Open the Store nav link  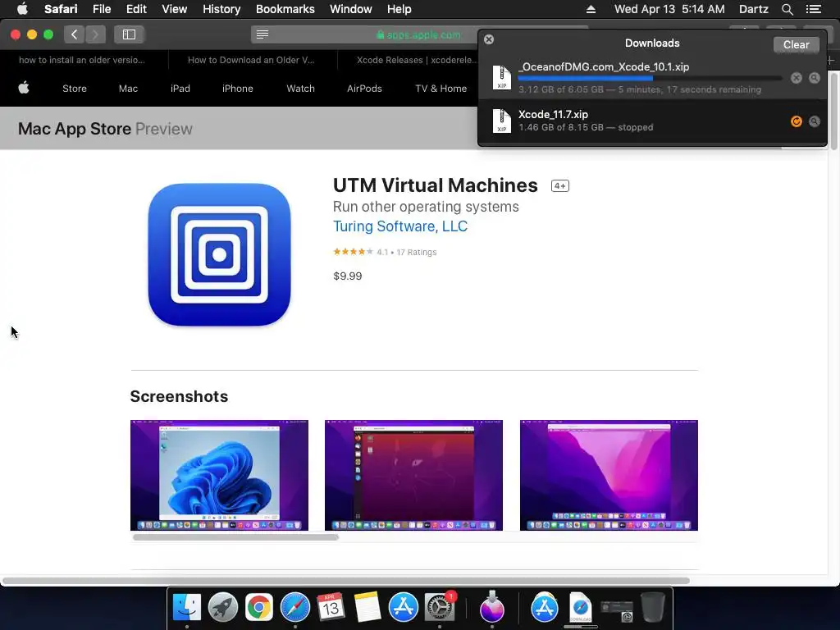click(75, 89)
